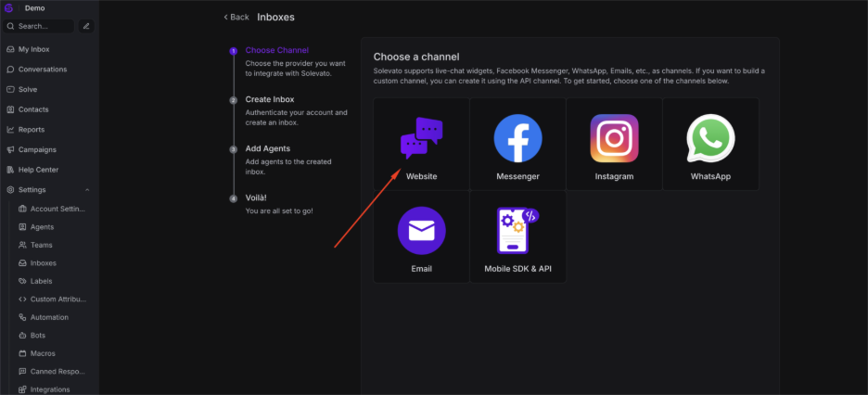Open Reports section
This screenshot has height=395, width=868.
[x=32, y=130]
